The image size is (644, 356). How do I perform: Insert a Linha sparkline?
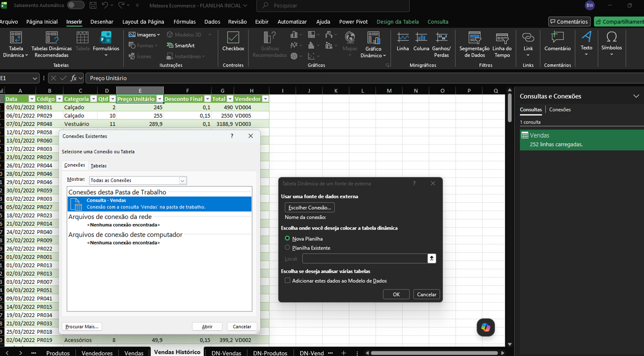click(403, 41)
